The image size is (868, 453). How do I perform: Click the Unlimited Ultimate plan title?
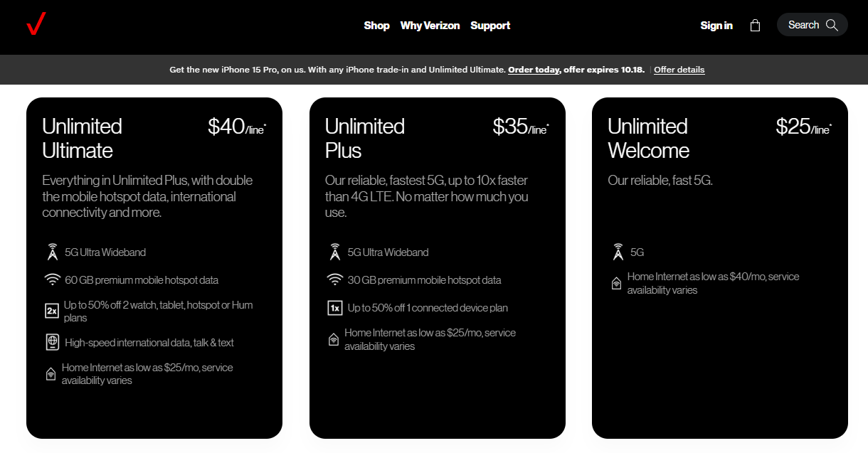click(82, 139)
